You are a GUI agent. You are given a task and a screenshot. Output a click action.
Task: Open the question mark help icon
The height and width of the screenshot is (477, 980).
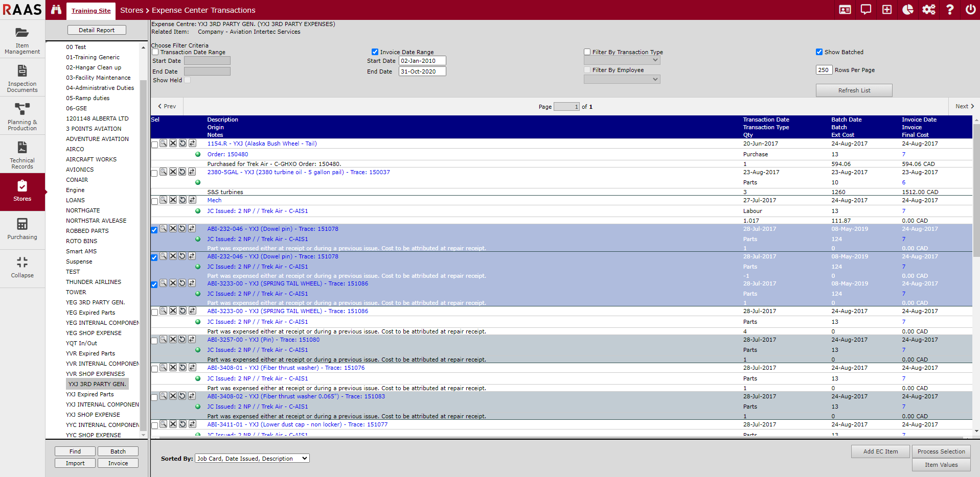click(950, 10)
